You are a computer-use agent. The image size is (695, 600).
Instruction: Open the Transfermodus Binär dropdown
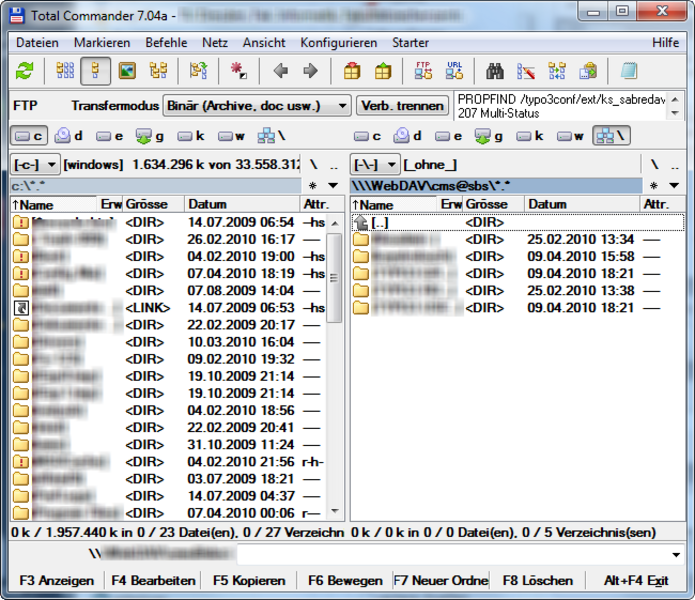(340, 105)
